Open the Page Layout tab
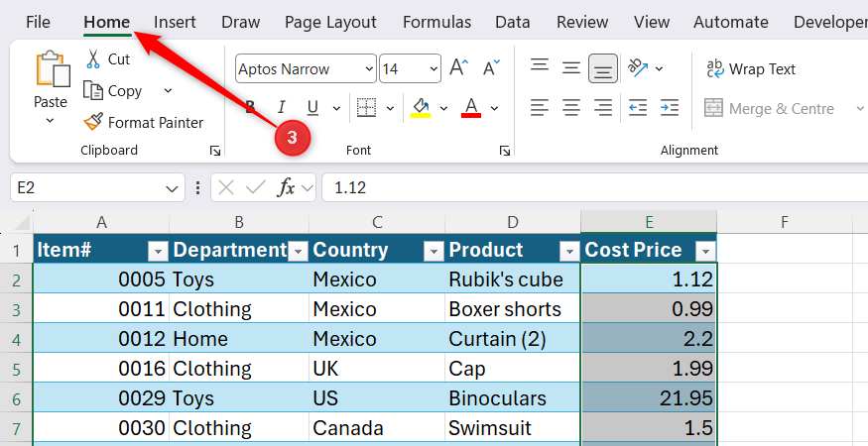This screenshot has height=446, width=868. [x=330, y=22]
